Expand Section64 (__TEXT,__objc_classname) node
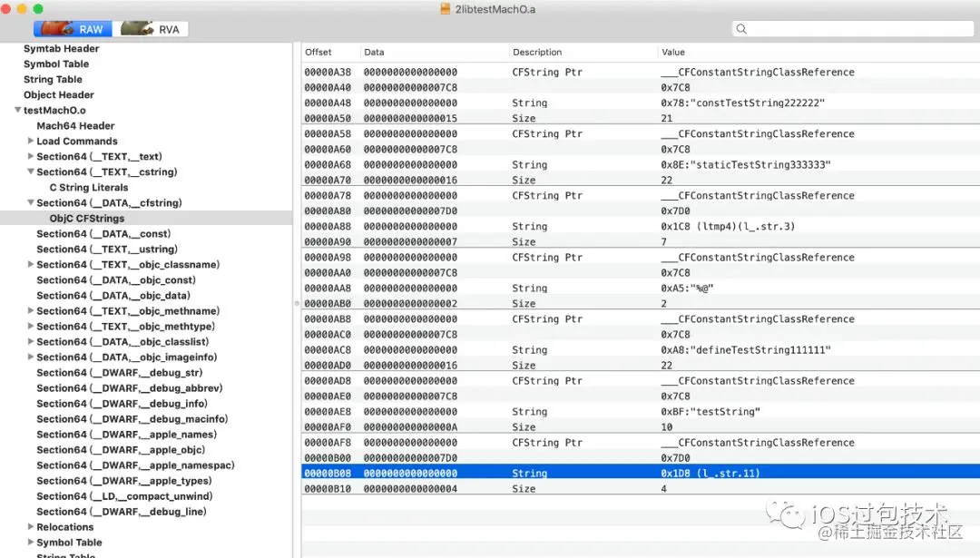This screenshot has width=980, height=558. (30, 264)
